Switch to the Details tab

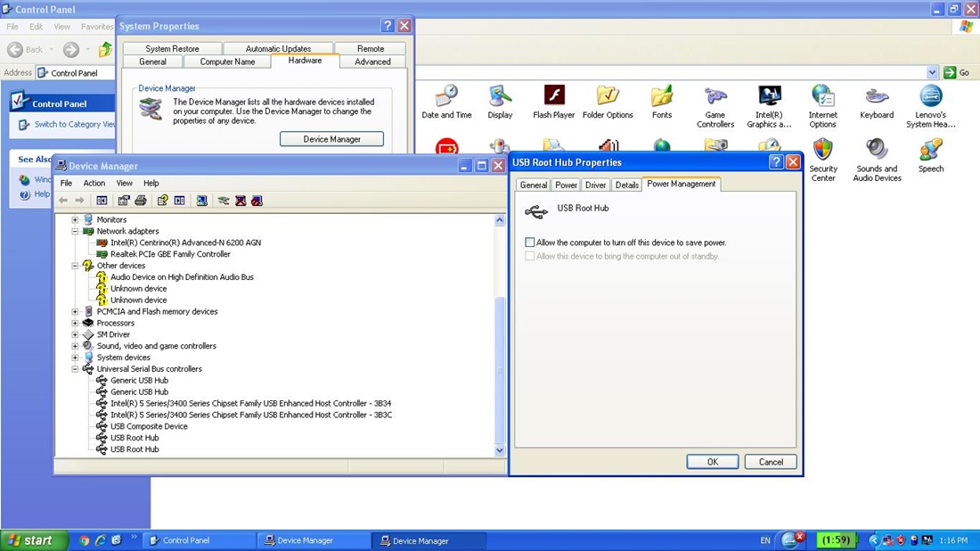pos(626,185)
